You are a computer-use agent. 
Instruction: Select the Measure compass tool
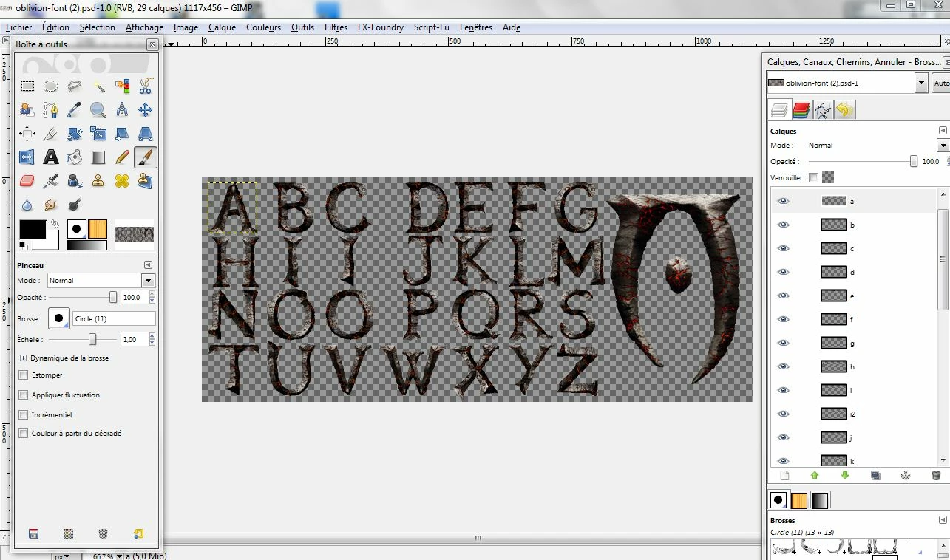coord(122,110)
